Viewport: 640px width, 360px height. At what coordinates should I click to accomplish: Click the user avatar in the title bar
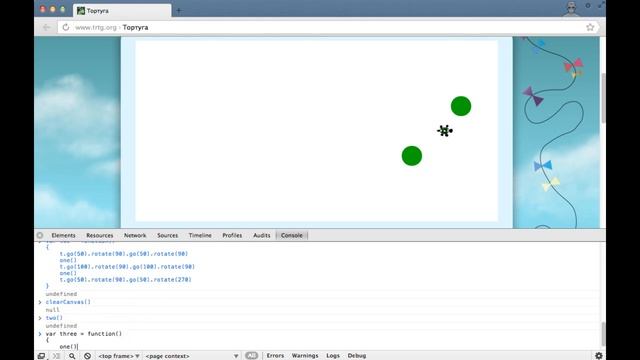coord(571,8)
